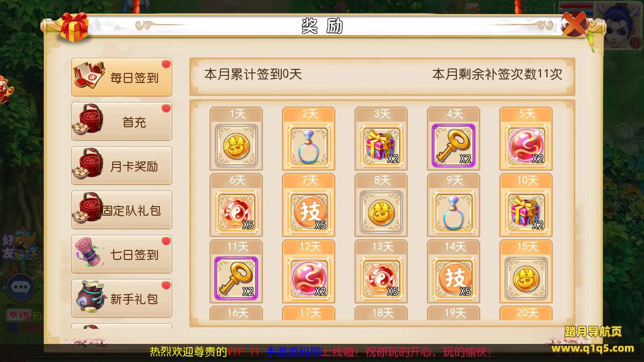Open the chat bubble icon
Image resolution: width=644 pixels, height=362 pixels.
click(x=20, y=287)
